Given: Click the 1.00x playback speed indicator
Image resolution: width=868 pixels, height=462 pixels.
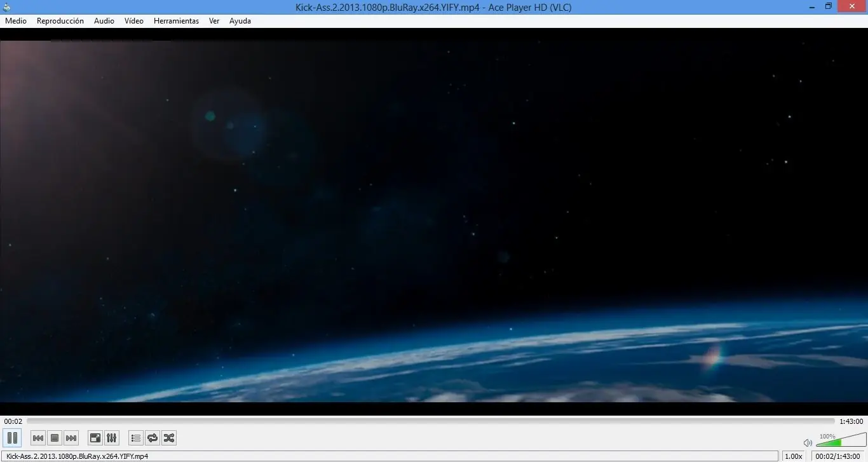Looking at the screenshot, I should click(x=794, y=456).
